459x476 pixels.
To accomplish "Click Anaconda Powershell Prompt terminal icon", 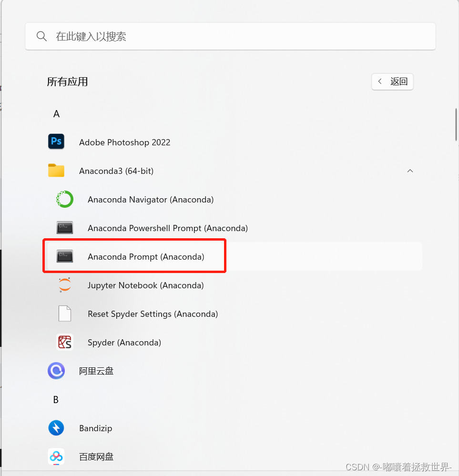I will pos(65,228).
